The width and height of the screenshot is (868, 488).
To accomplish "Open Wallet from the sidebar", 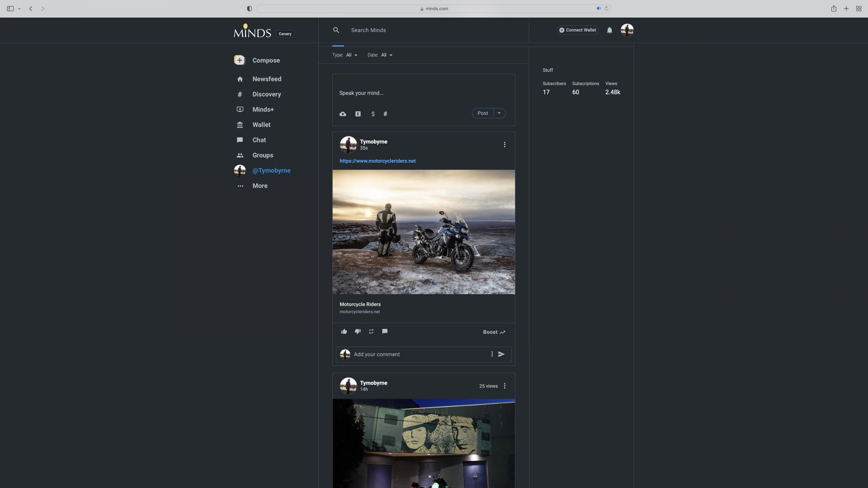I will pyautogui.click(x=261, y=125).
